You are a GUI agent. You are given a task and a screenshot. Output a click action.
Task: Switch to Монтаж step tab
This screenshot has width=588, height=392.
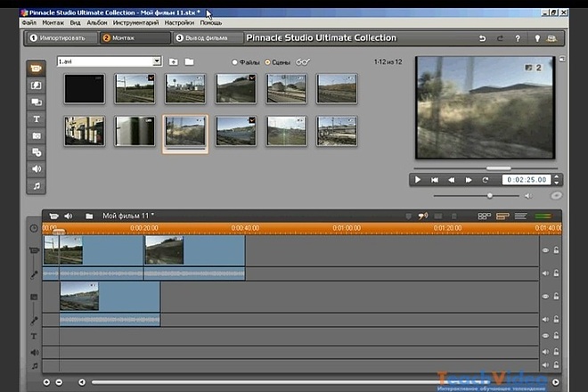tap(135, 38)
